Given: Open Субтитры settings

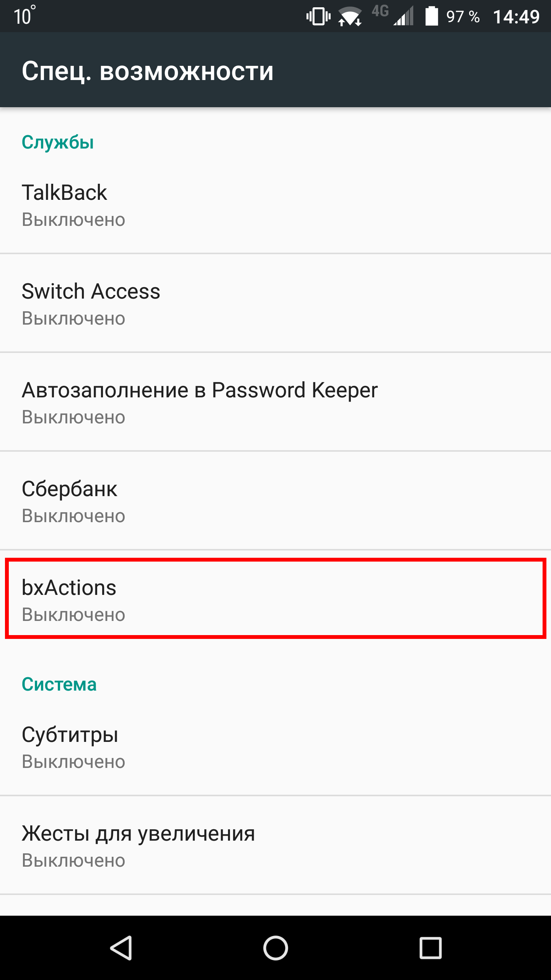Looking at the screenshot, I should click(275, 746).
